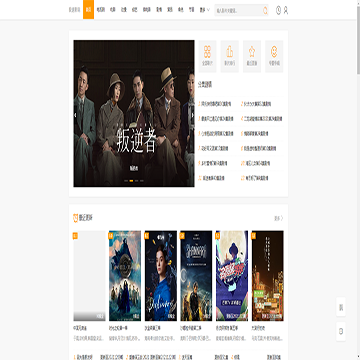
Task: Open the rank 11 entry in the ranking list
Action: pos(212,178)
